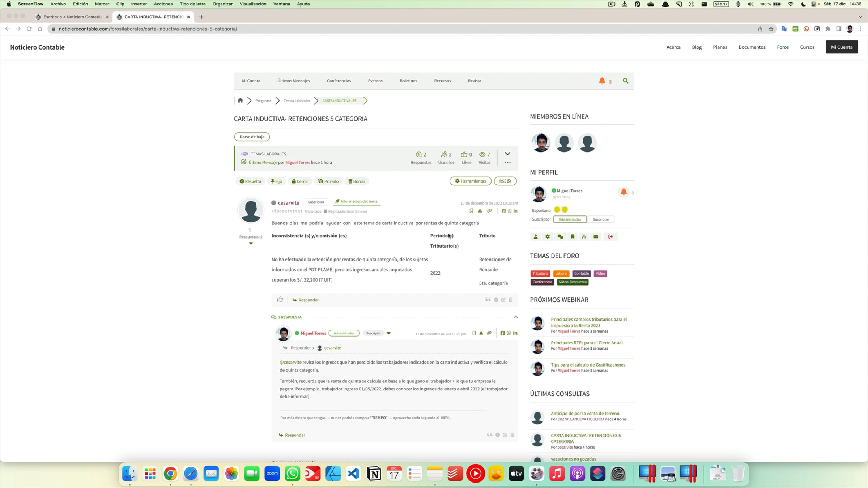Bookmark cesarvite's post
Viewport: 868px width, 488px height.
pos(471,211)
